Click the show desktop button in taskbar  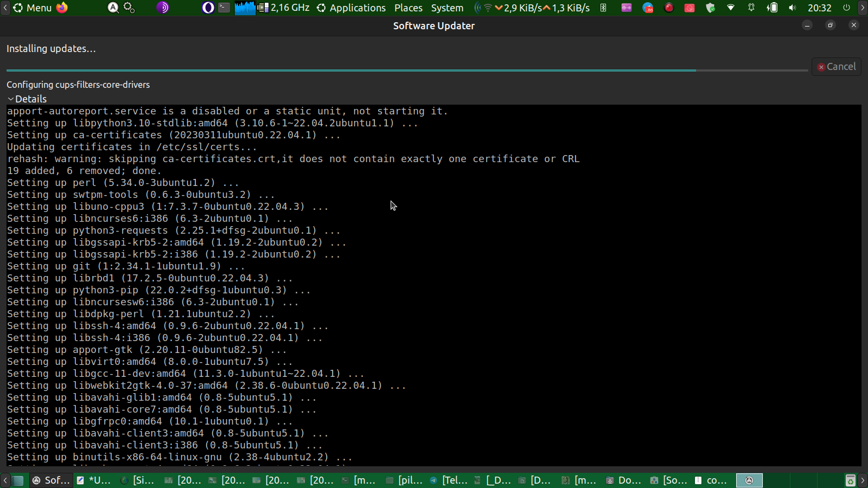coord(18,480)
